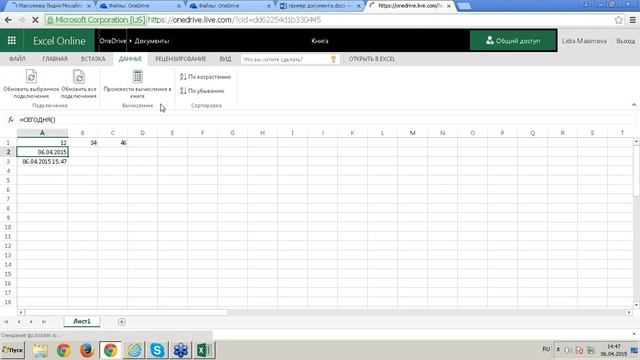Click Refresh All Connections icon

78,76
